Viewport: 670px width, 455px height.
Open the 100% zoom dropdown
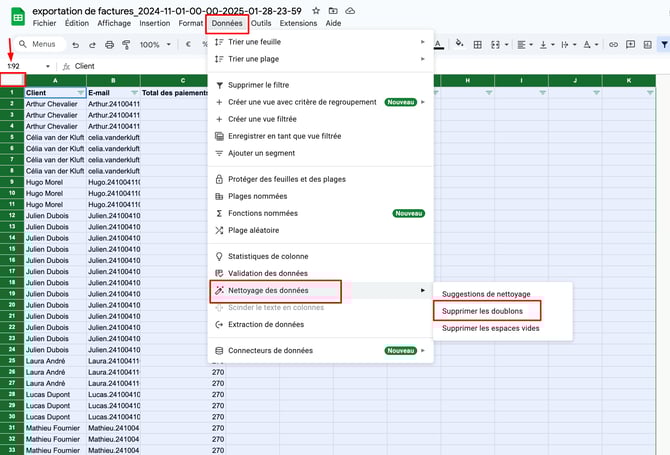154,44
